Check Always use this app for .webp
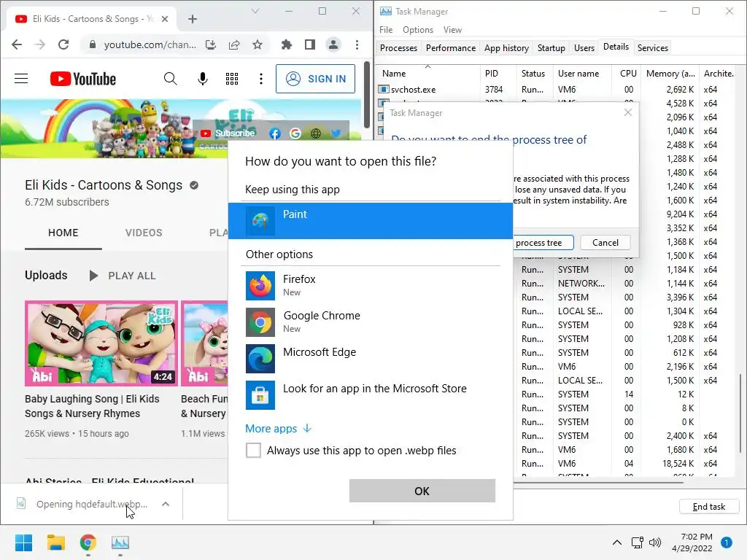 point(253,451)
